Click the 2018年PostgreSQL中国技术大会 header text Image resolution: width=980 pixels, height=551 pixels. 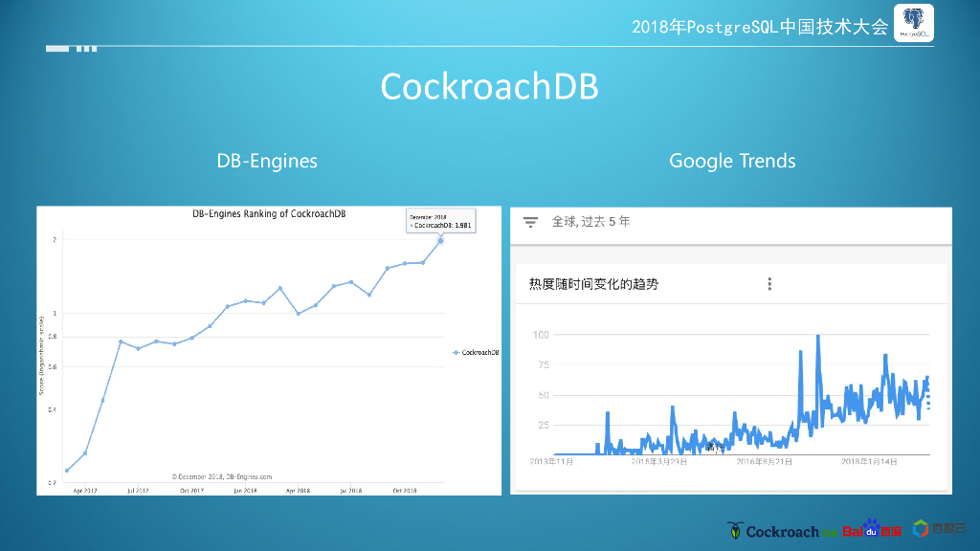759,27
